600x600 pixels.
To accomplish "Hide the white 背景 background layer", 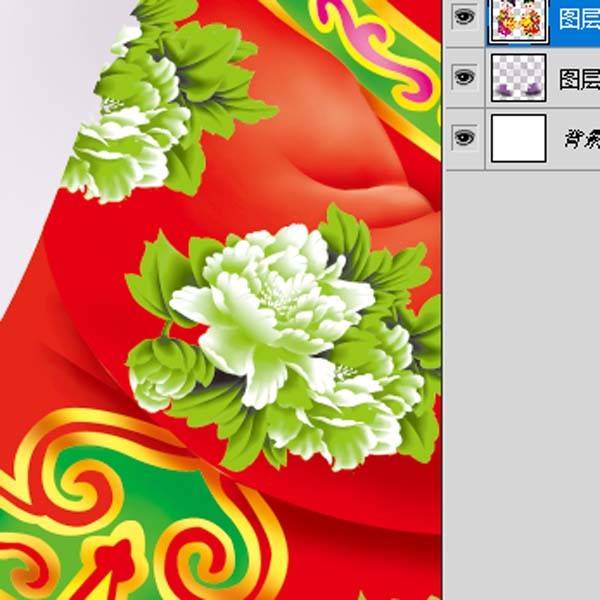I will [x=464, y=137].
